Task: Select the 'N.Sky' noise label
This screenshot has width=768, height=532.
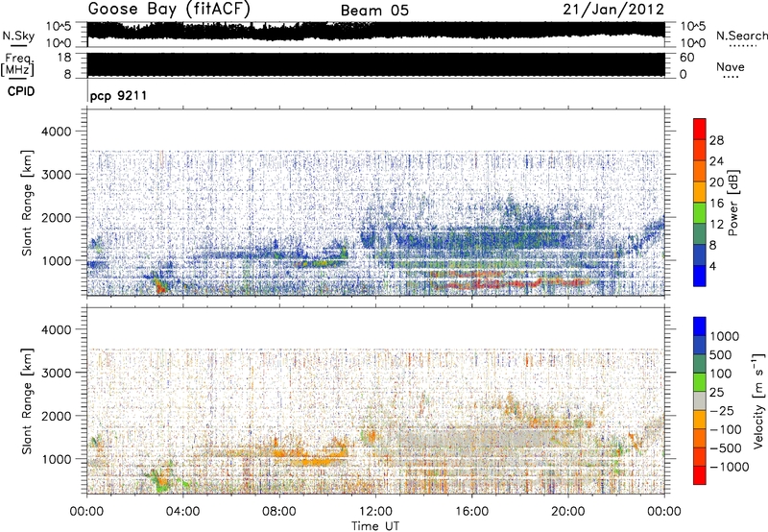Action: [x=19, y=36]
